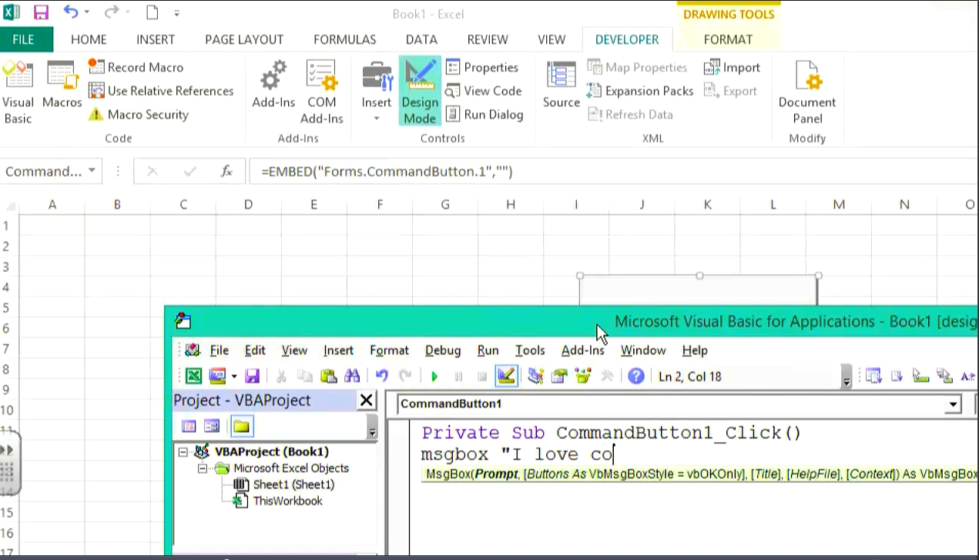This screenshot has height=560, width=979.
Task: Open Macro Security settings
Action: pyautogui.click(x=138, y=114)
